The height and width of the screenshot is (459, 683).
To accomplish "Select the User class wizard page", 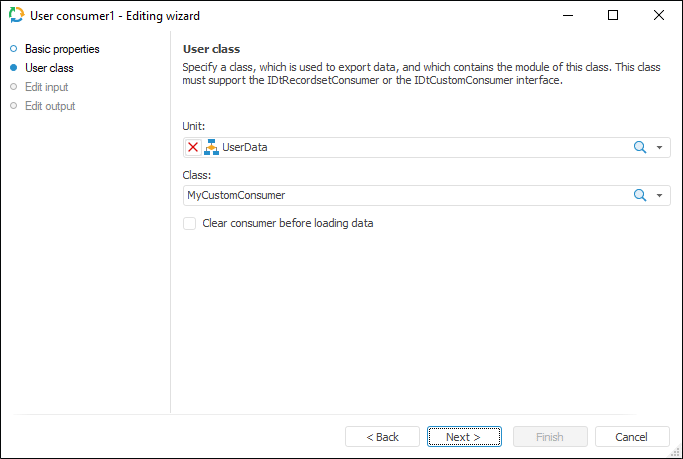I will pos(49,68).
